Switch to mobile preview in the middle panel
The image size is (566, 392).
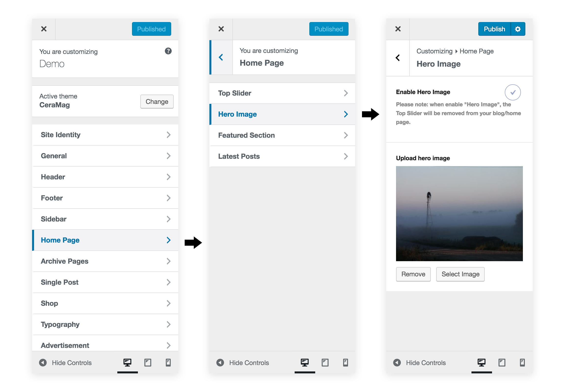coord(345,363)
